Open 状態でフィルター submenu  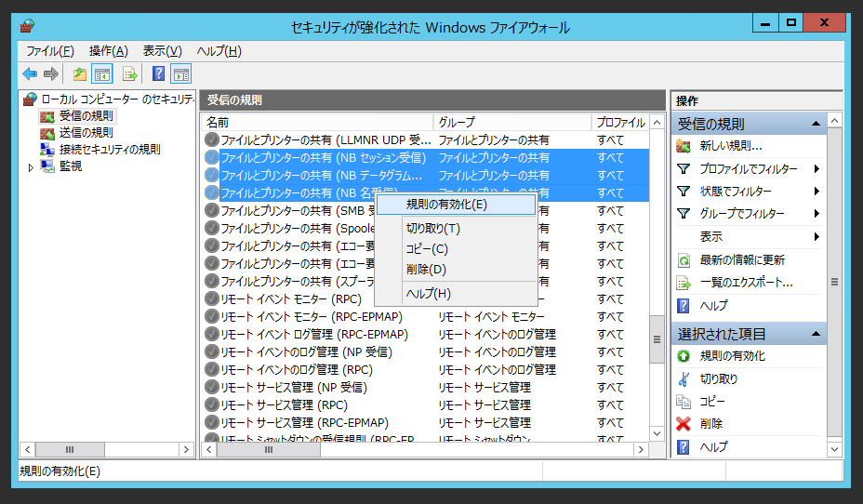(749, 192)
